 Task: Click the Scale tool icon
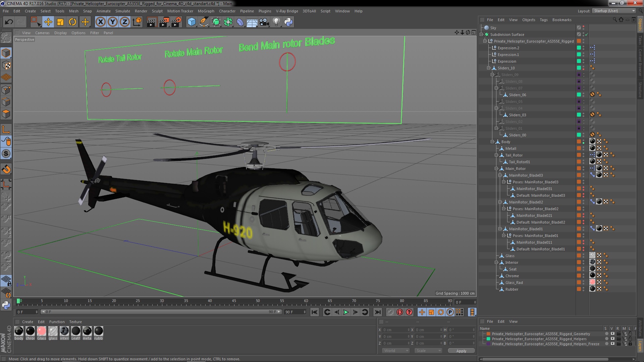point(60,22)
